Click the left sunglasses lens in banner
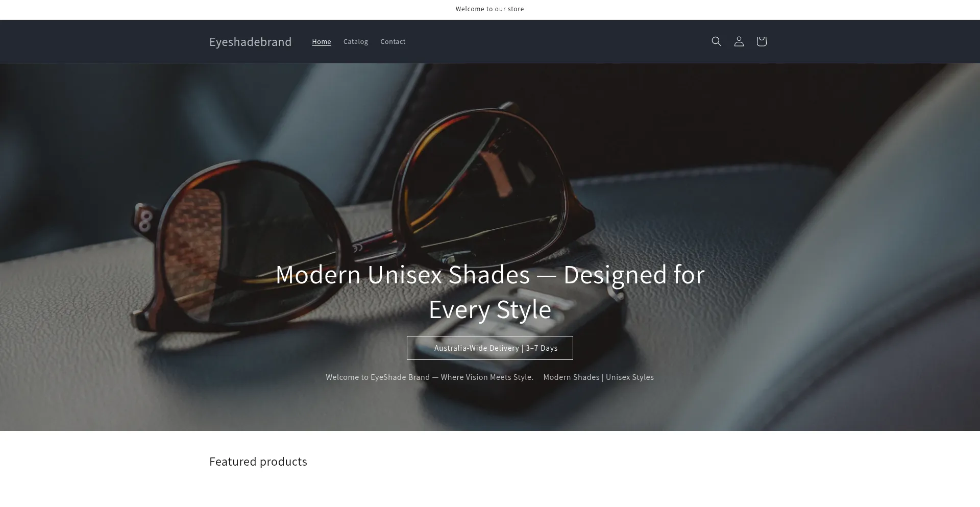 245,245
